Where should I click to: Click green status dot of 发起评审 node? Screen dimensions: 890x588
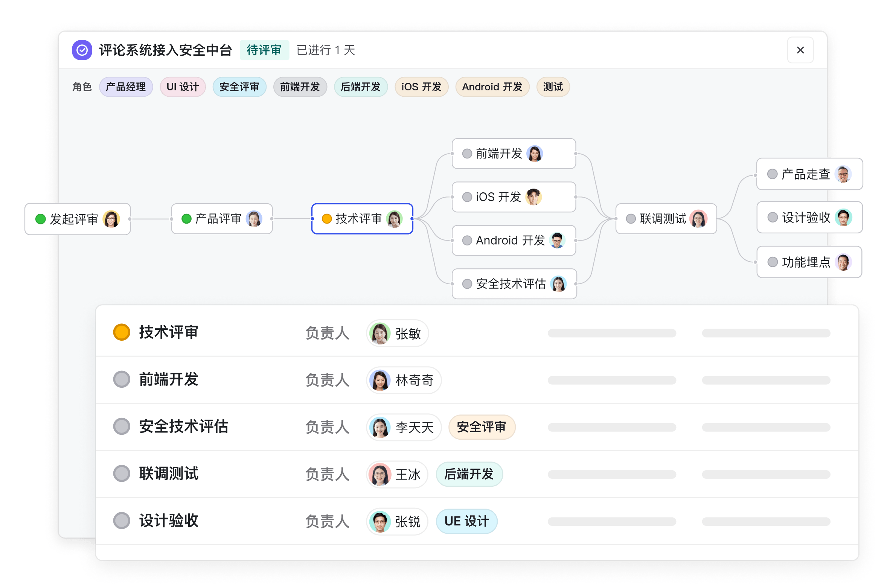40,219
